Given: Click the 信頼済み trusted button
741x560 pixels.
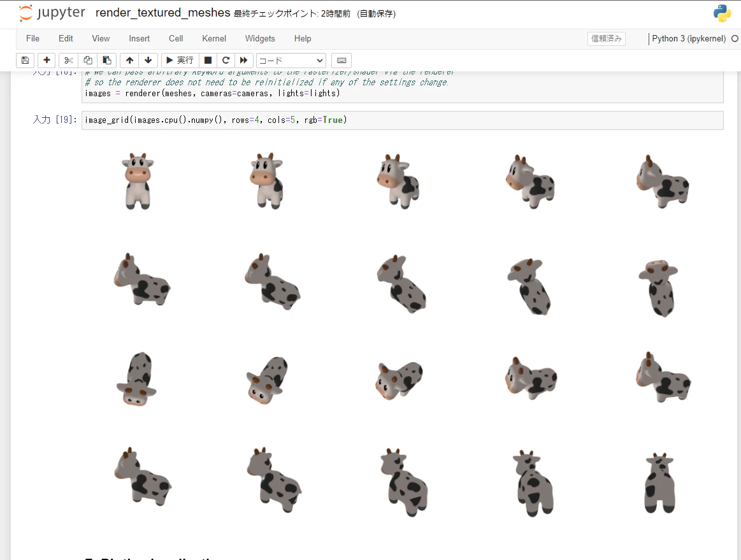Looking at the screenshot, I should pos(606,38).
